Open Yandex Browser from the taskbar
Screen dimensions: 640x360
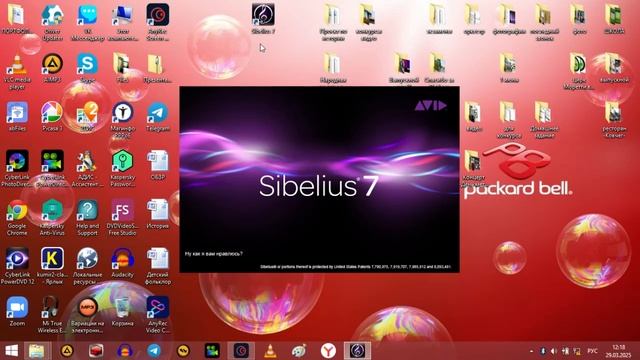(328, 351)
